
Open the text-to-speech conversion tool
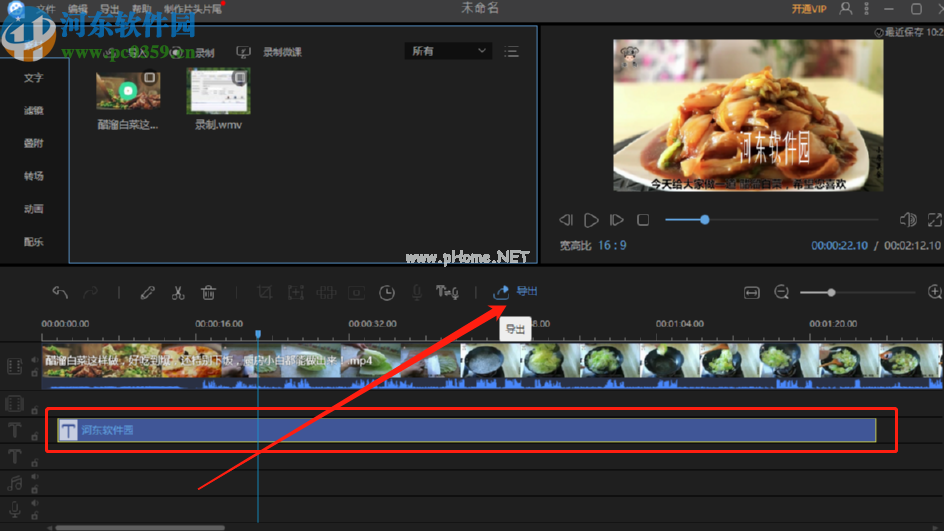(447, 293)
